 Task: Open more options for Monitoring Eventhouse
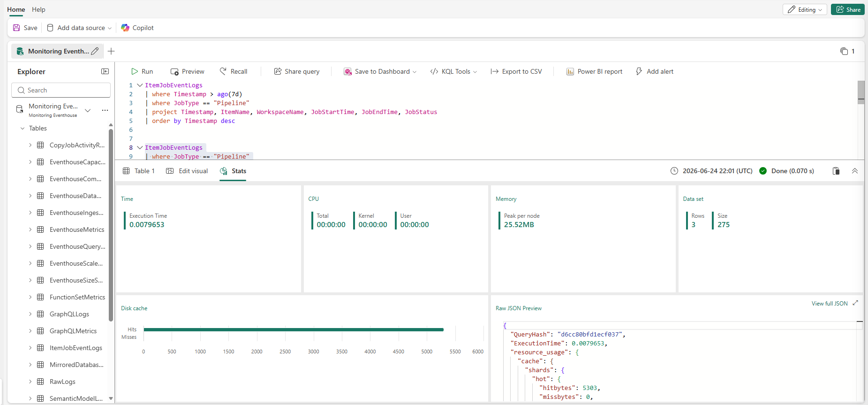[105, 110]
